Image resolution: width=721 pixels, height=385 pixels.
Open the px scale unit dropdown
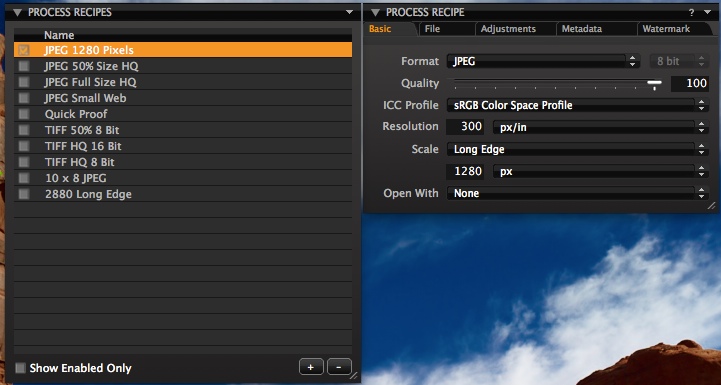(x=600, y=172)
